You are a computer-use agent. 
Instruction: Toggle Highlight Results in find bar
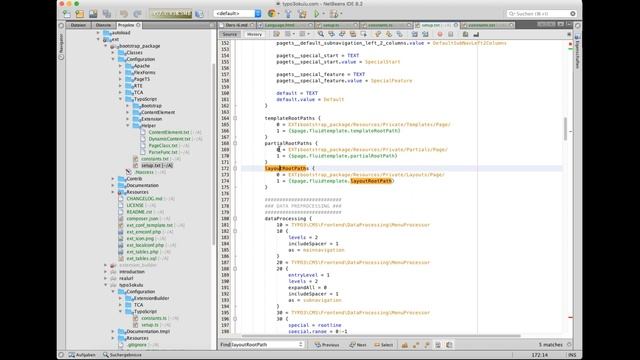(438, 345)
